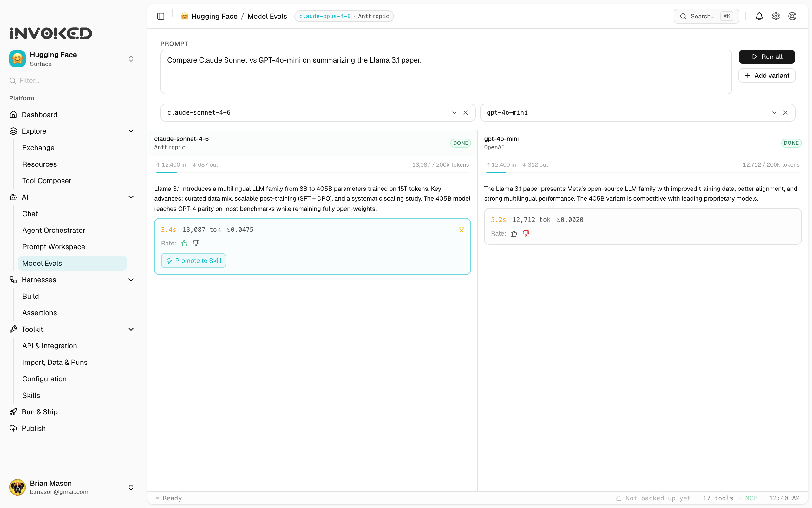Click the Hugging Face emoji in breadcrumb
This screenshot has width=812, height=508.
185,16
